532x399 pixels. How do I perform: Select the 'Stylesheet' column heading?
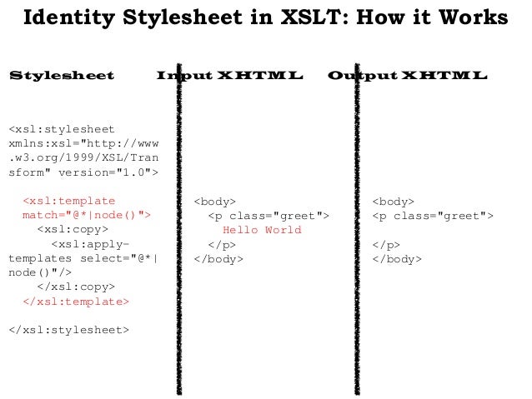point(62,75)
